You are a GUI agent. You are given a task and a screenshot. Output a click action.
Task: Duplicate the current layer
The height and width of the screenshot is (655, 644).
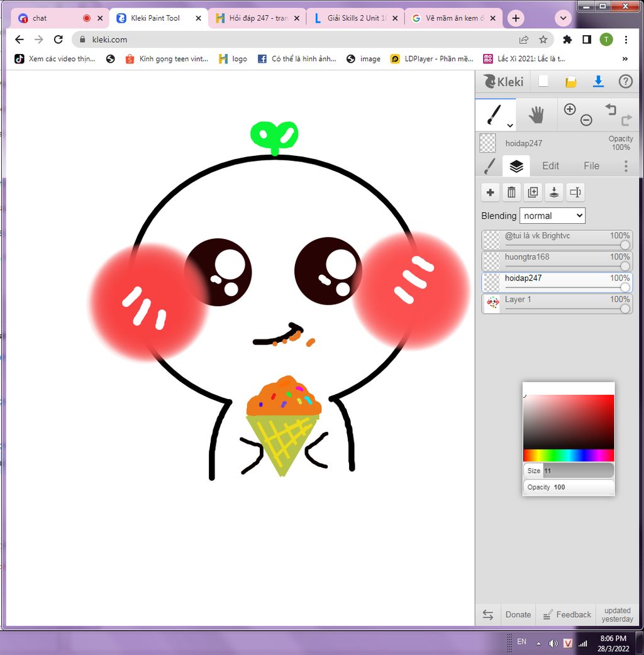(533, 192)
